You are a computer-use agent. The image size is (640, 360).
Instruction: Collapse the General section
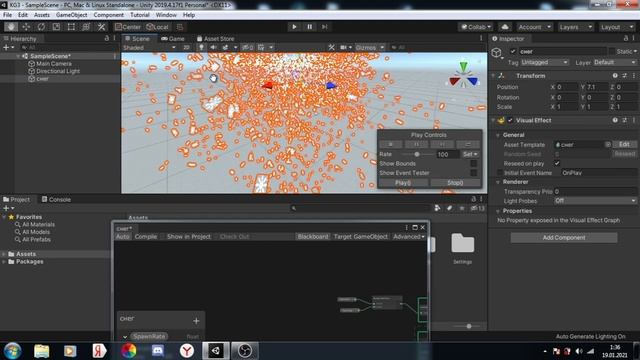tap(498, 135)
